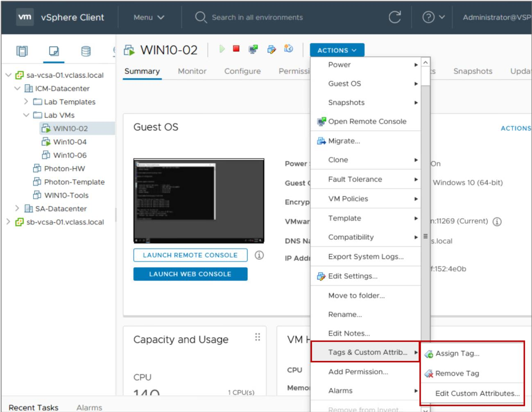Click info icon next to 11269 (Current)
The width and height of the screenshot is (532, 412).
pyautogui.click(x=497, y=221)
